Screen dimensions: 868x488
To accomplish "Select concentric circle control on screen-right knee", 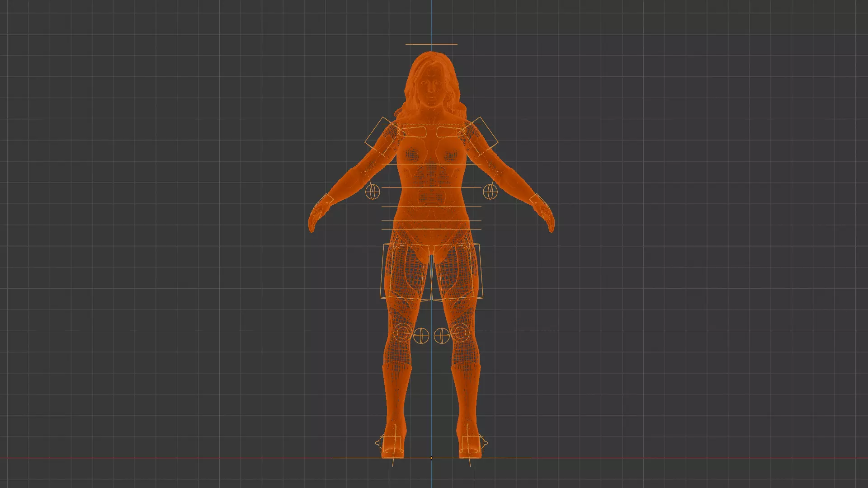I will click(459, 333).
